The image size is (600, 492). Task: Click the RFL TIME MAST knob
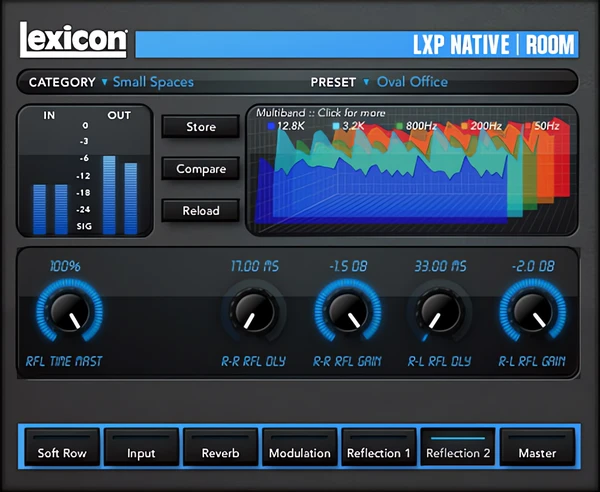click(x=69, y=311)
